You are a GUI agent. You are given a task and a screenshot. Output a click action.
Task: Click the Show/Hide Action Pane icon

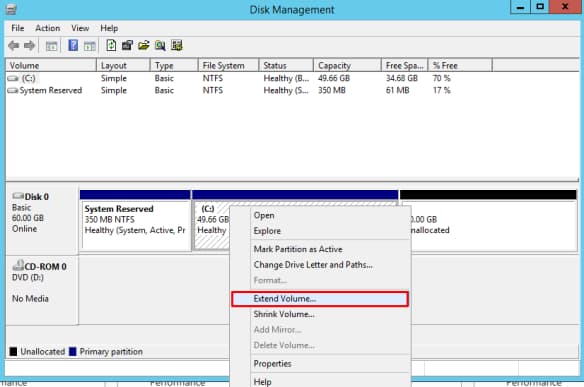[x=89, y=46]
